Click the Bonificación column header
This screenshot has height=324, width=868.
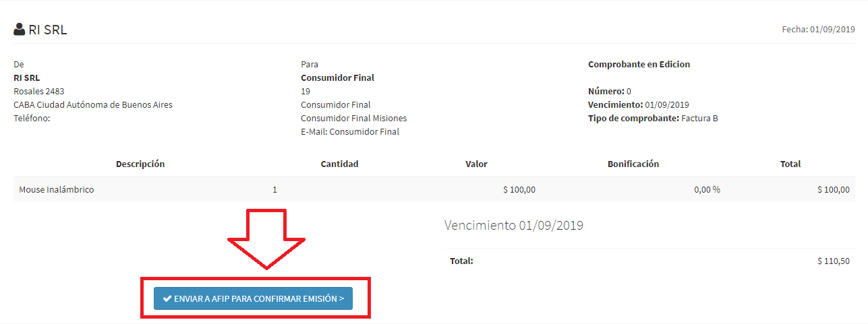coord(633,164)
